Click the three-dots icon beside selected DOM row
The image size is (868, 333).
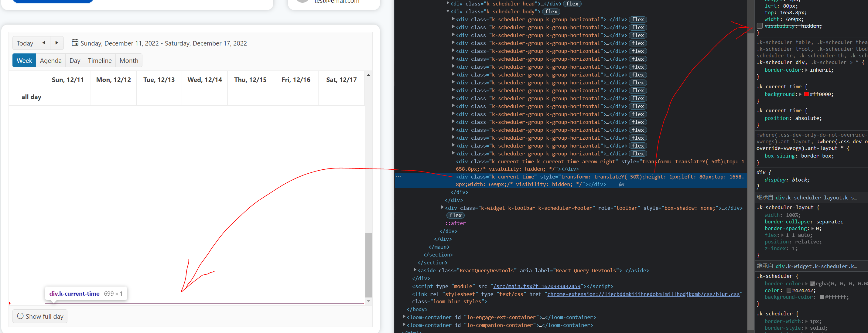click(x=398, y=176)
